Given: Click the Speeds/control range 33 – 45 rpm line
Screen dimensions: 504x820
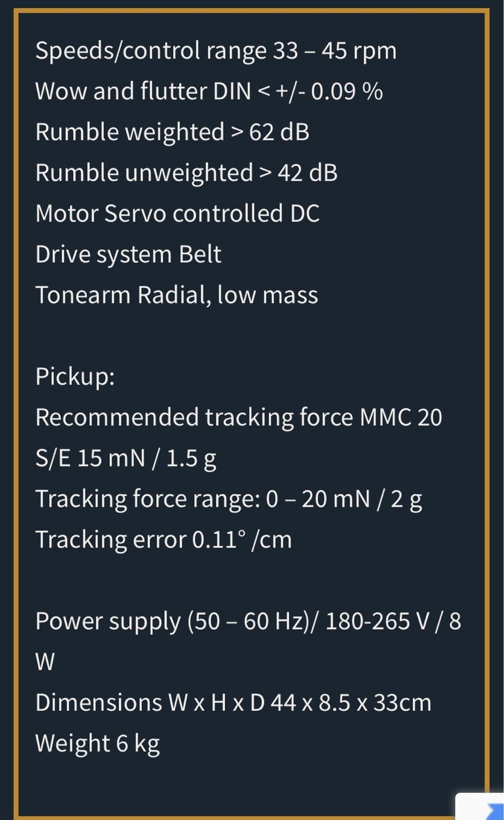Looking at the screenshot, I should 216,51.
